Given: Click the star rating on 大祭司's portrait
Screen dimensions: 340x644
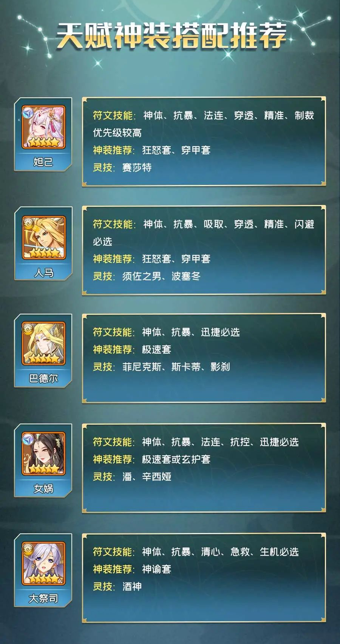Looking at the screenshot, I should (44, 578).
